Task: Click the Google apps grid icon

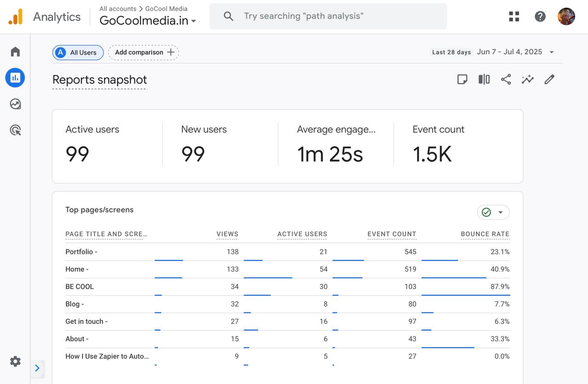Action: 514,17
